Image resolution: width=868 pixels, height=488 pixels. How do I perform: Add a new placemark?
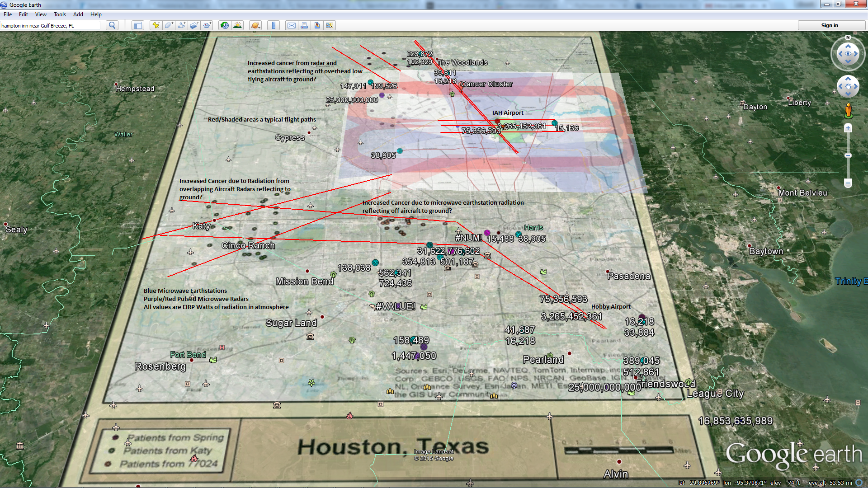pyautogui.click(x=156, y=25)
